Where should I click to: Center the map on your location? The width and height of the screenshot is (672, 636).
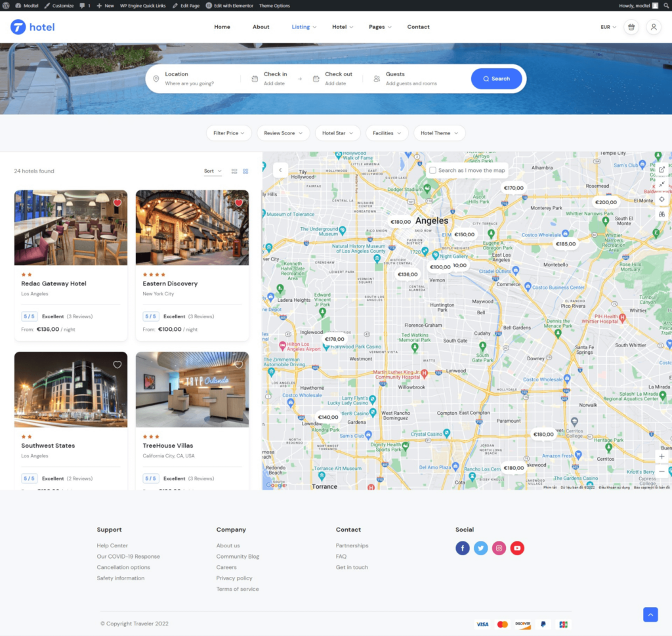tap(661, 199)
